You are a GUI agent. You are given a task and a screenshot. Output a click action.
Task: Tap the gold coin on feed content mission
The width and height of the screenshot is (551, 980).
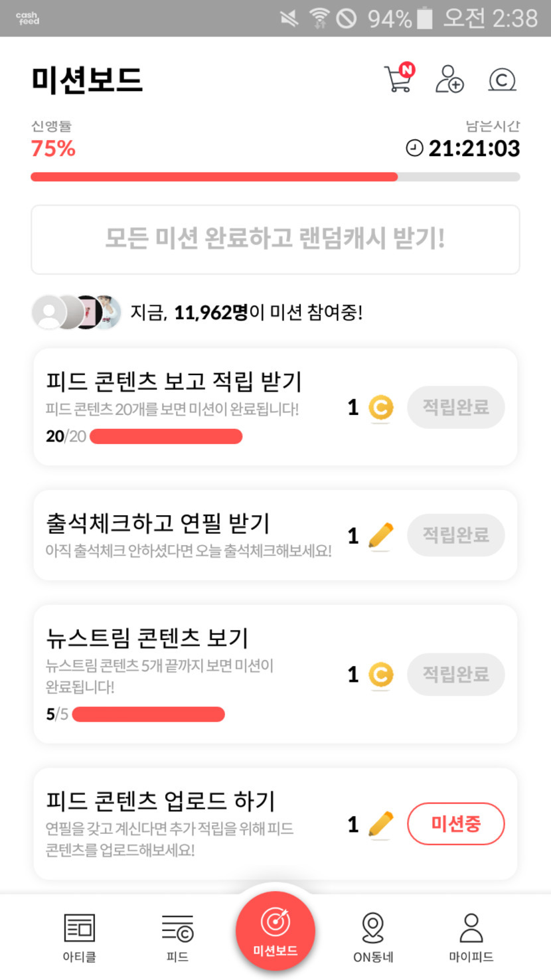(380, 408)
